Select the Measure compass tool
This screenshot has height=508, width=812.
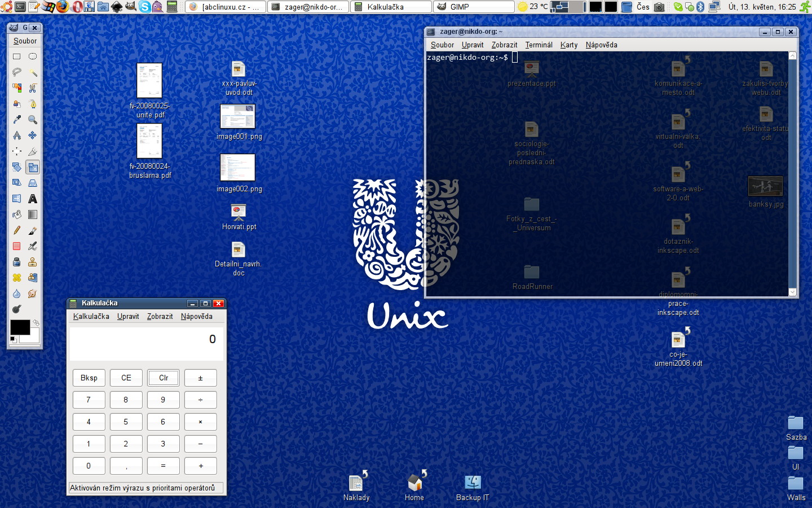pyautogui.click(x=17, y=135)
